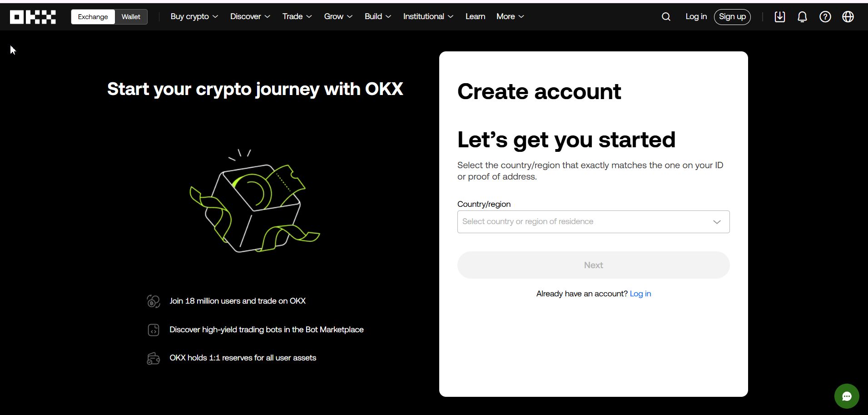Open the Country/region dropdown chevron
Screen dimensions: 868x415
coord(717,222)
